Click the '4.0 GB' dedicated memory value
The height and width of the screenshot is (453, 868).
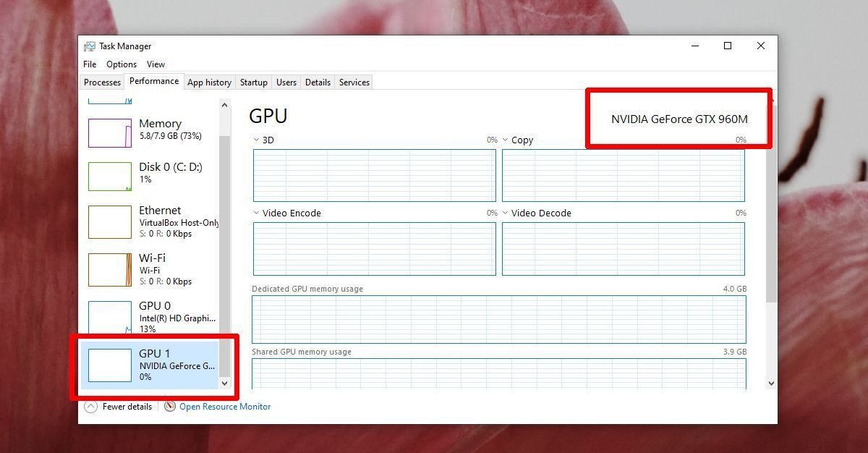736,289
